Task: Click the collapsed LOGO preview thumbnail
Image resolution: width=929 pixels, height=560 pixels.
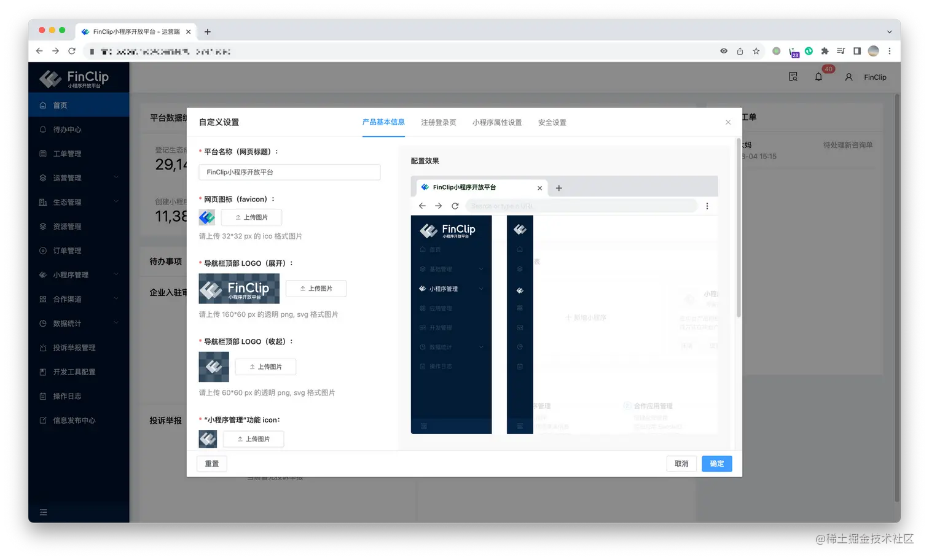Action: pos(214,367)
